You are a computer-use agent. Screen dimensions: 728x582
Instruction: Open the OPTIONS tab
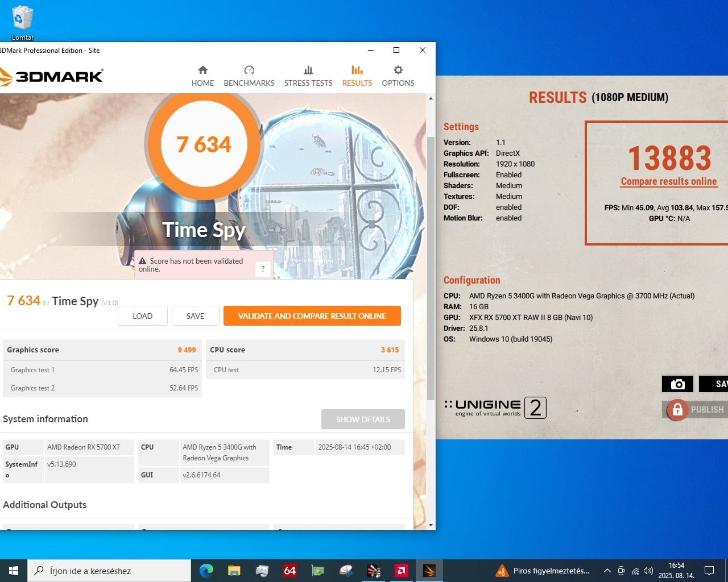[398, 76]
